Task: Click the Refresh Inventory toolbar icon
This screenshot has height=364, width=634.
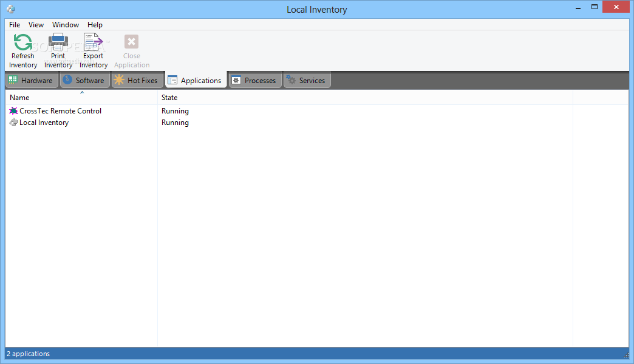Action: click(22, 42)
